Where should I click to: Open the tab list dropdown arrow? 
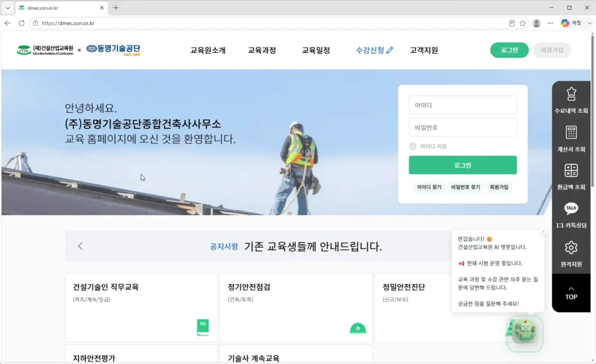tap(8, 8)
